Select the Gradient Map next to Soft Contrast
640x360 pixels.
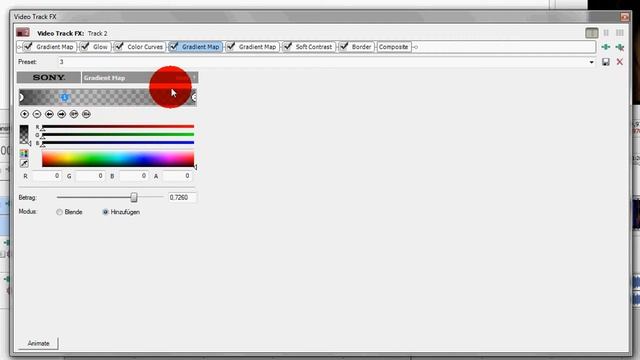tap(258, 47)
